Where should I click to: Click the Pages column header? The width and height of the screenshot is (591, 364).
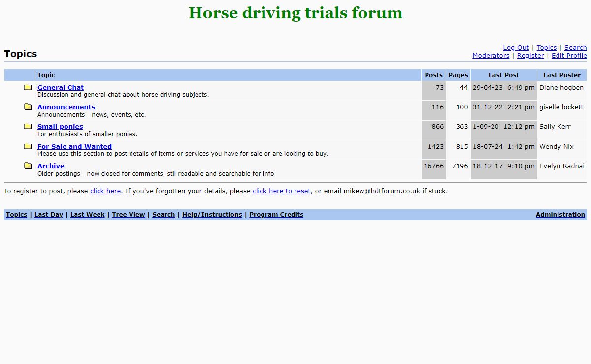(459, 75)
